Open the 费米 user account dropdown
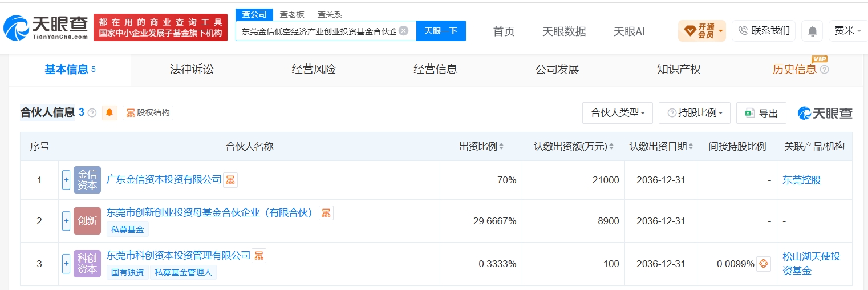 847,31
